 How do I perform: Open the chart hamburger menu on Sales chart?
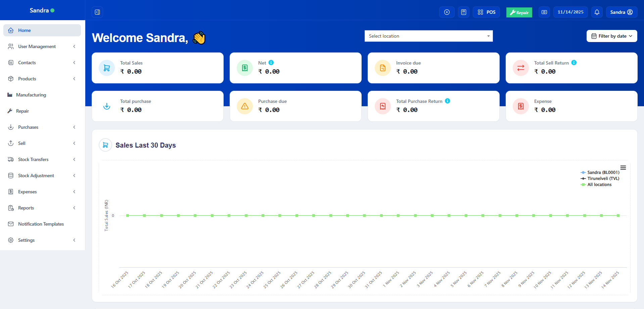tap(623, 167)
